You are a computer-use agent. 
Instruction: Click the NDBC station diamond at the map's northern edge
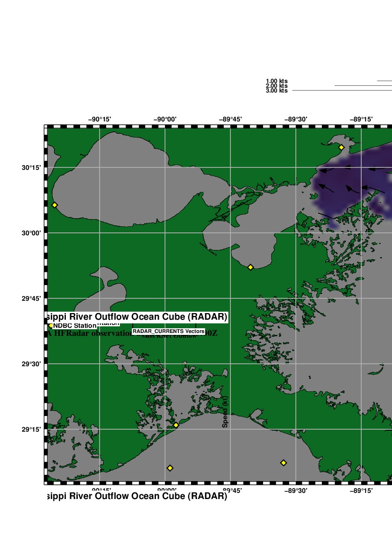point(341,148)
